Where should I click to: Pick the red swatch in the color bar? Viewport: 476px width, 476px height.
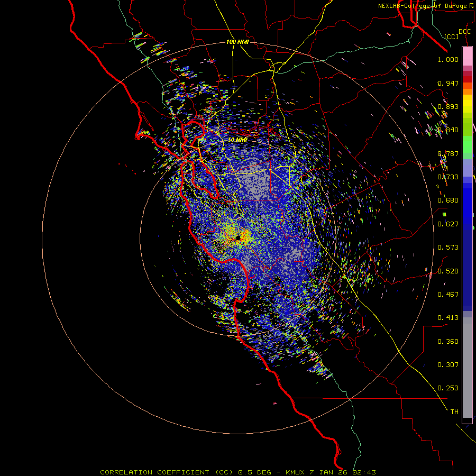click(x=467, y=79)
